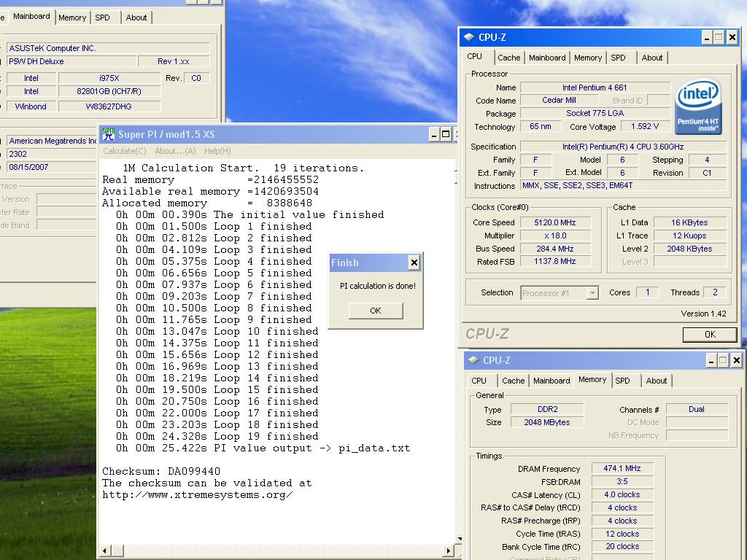Screen dimensions: 747x560
Task: Click the '474.1 MHz' DRAM frequency value
Action: pos(622,469)
